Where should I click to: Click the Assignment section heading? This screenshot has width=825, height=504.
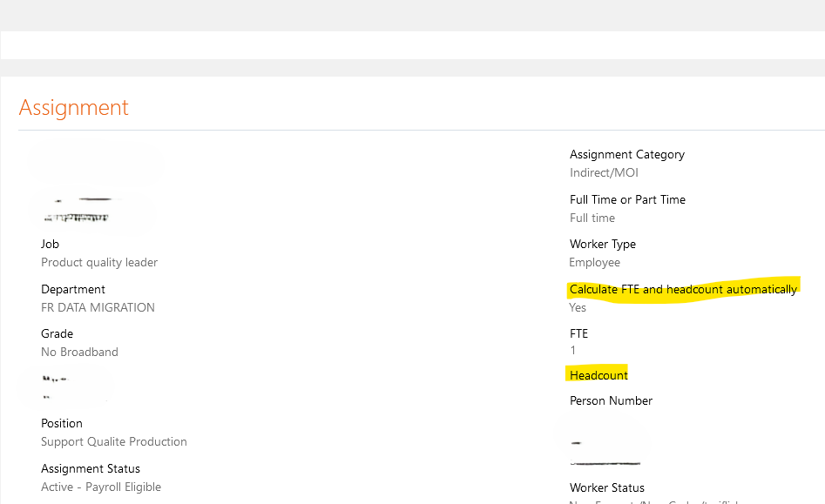73,106
